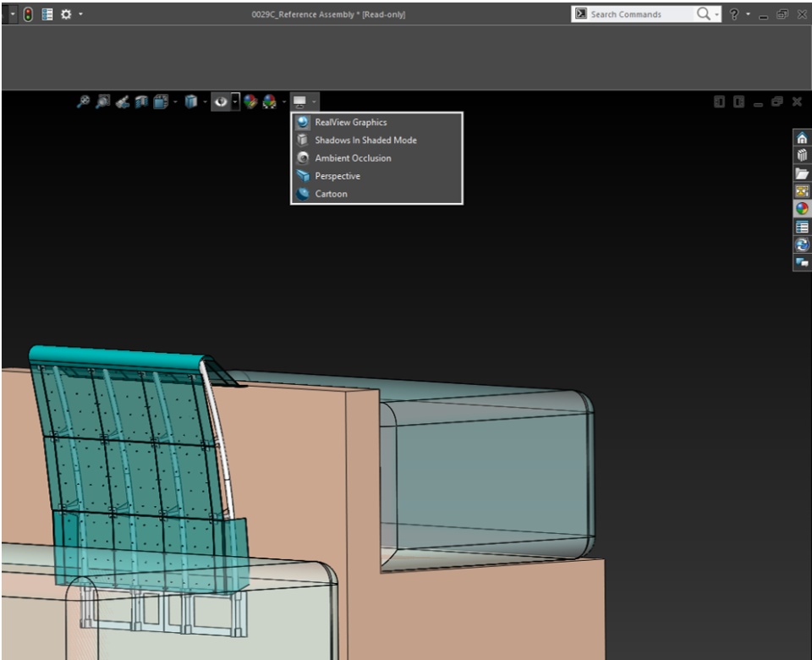Image resolution: width=812 pixels, height=660 pixels.
Task: Open the Apply Scene icon
Action: point(270,102)
